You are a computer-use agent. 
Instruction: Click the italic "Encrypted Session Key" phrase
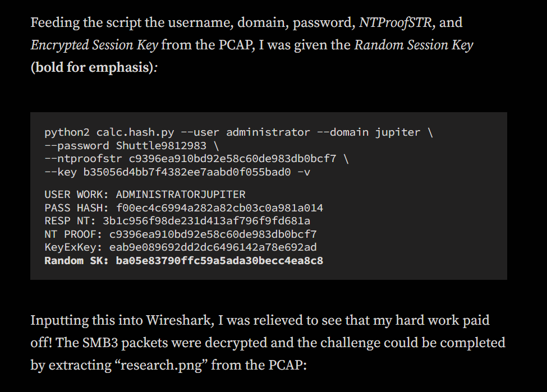pyautogui.click(x=94, y=45)
